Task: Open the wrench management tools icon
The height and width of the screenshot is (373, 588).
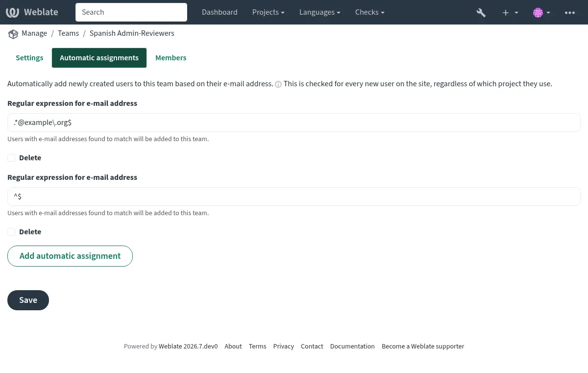Action: pos(481,12)
